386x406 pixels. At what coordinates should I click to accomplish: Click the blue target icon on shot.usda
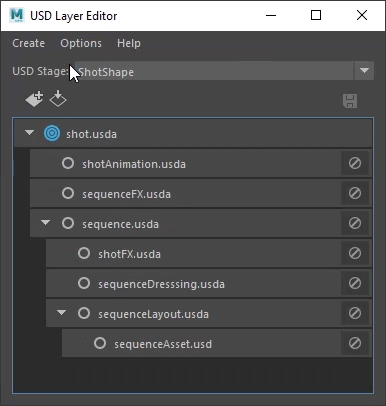click(52, 133)
